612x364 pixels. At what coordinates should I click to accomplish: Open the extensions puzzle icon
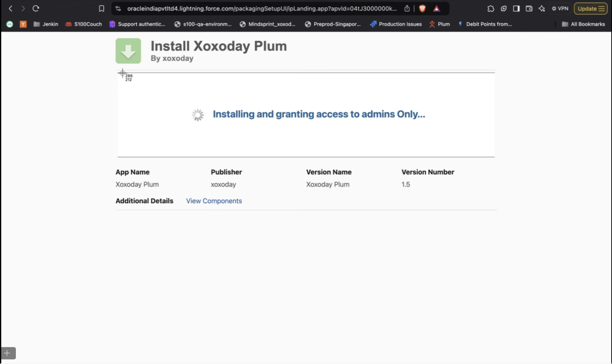(491, 8)
